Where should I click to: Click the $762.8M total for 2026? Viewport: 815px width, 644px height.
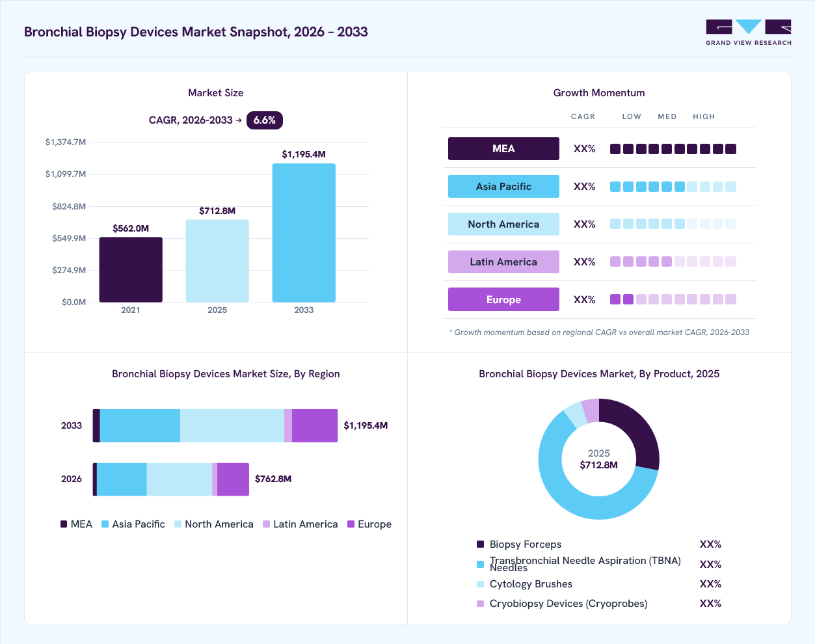[x=273, y=479]
